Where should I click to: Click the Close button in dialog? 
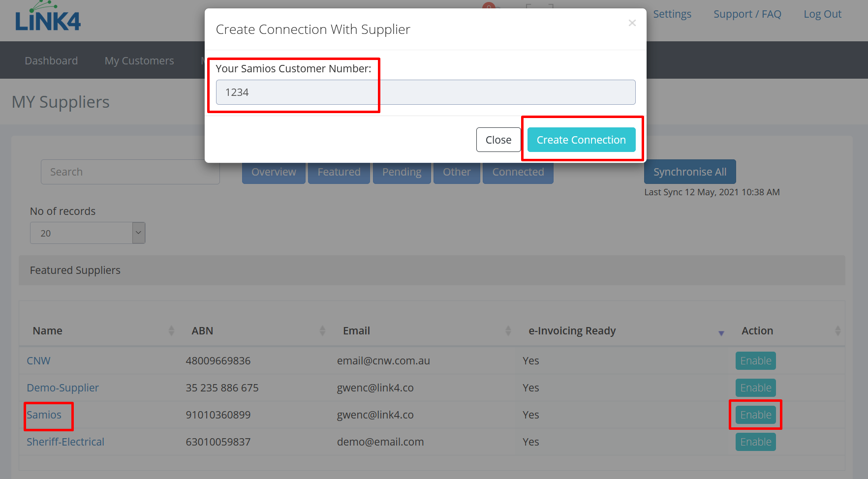[x=498, y=140]
